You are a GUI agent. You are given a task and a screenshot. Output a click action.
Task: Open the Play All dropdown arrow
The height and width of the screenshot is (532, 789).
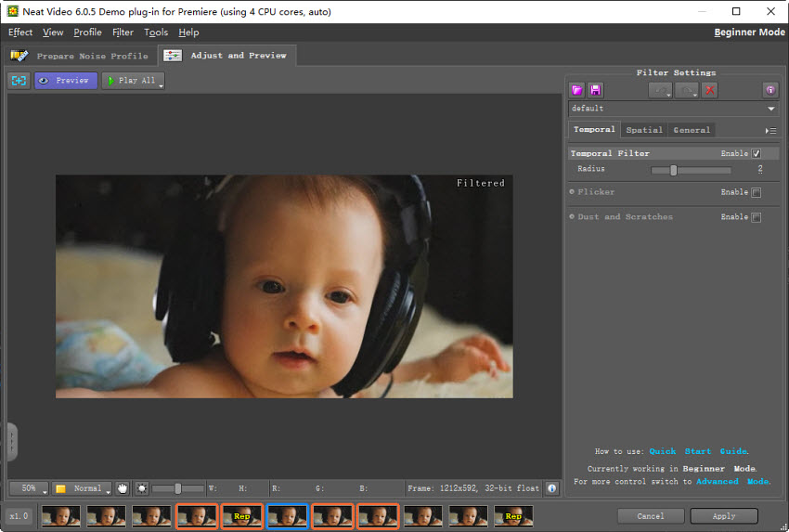(161, 85)
